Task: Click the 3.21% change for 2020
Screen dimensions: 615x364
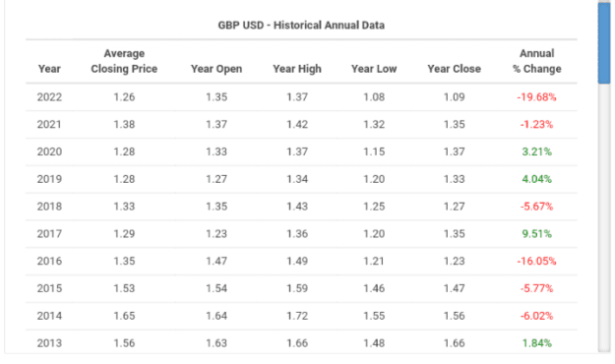Action: click(x=537, y=152)
